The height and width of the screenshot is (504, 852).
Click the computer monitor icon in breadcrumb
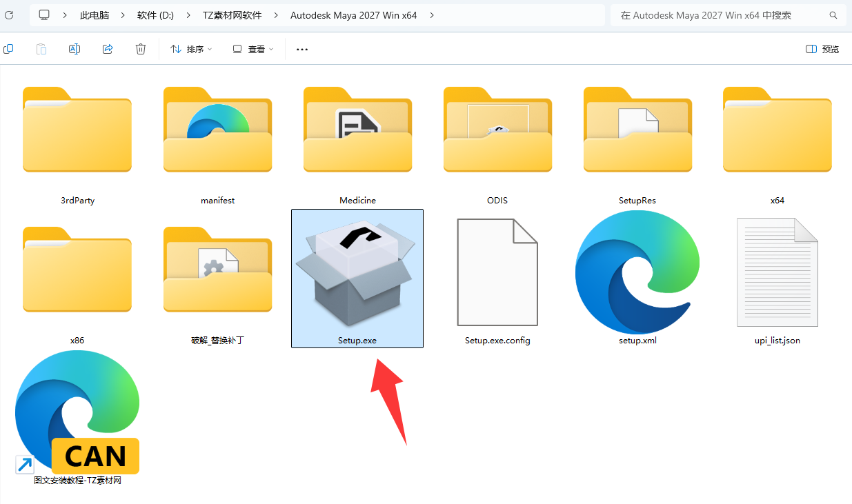click(x=45, y=14)
